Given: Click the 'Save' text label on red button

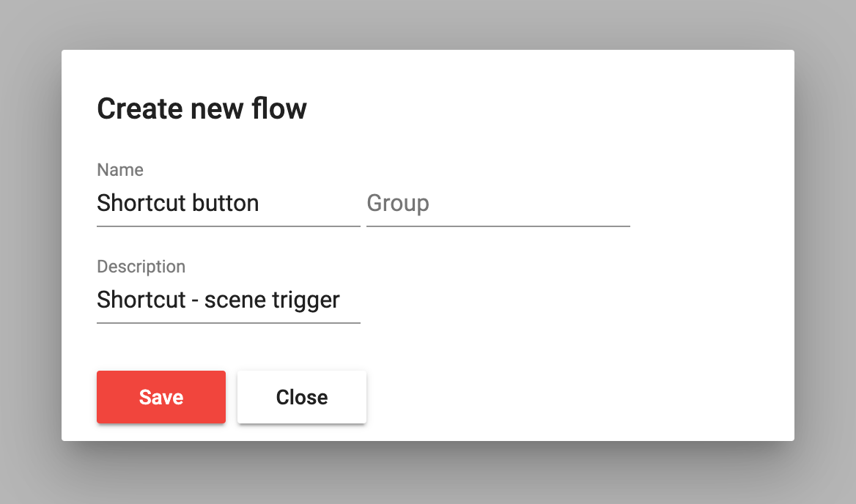Looking at the screenshot, I should click(x=161, y=397).
